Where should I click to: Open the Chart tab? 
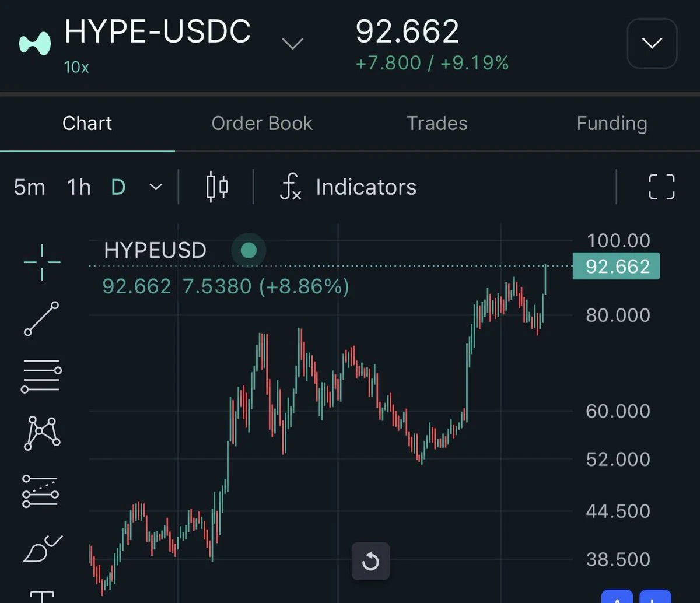pyautogui.click(x=87, y=124)
